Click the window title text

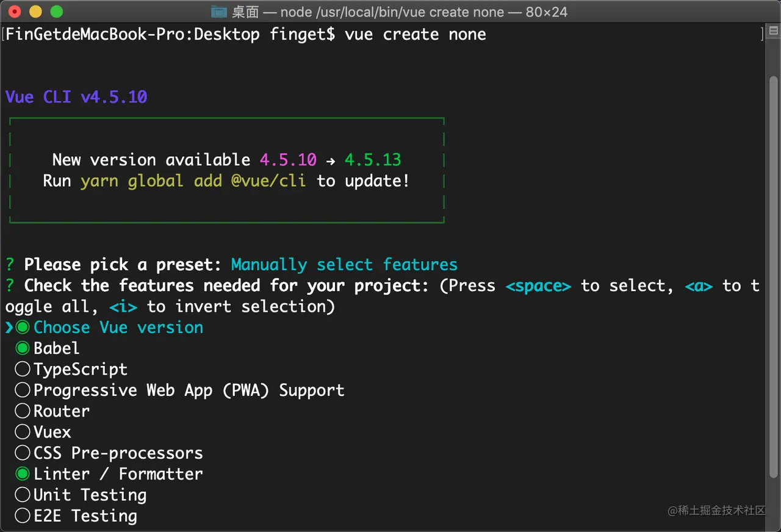pos(399,12)
